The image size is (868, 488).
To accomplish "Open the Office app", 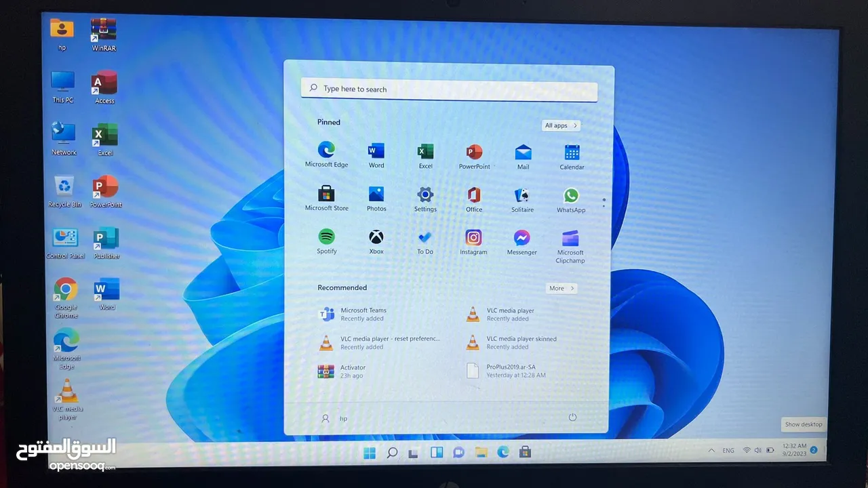I will pyautogui.click(x=474, y=199).
